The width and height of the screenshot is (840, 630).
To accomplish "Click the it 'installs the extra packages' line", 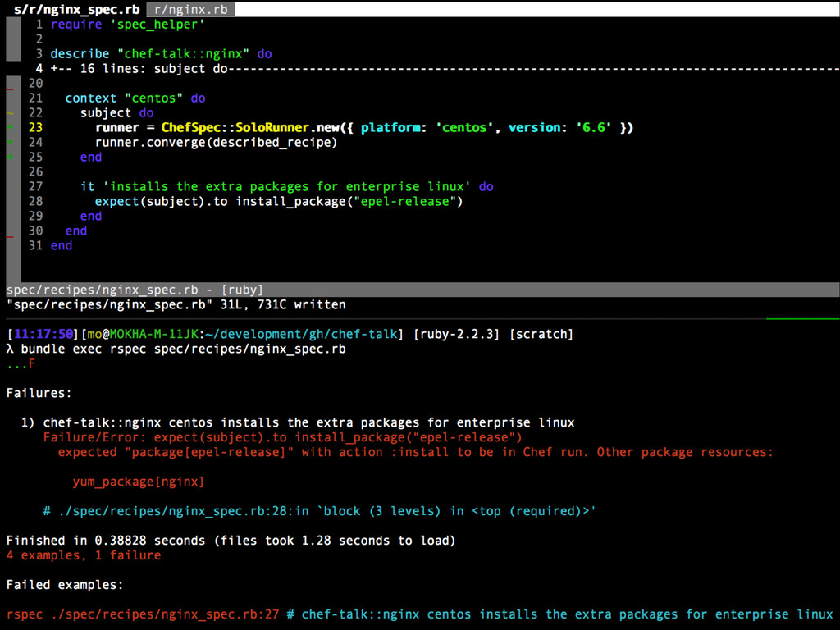I will pyautogui.click(x=286, y=186).
